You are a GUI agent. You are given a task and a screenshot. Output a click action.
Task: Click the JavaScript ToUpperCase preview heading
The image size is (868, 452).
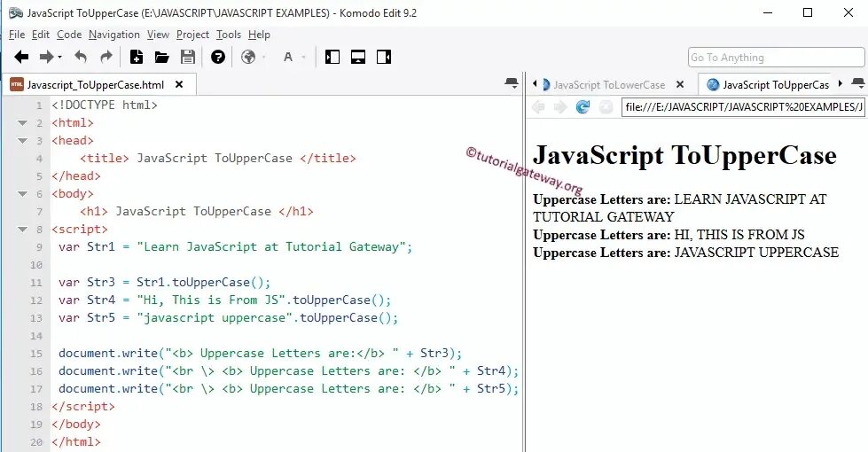click(684, 155)
